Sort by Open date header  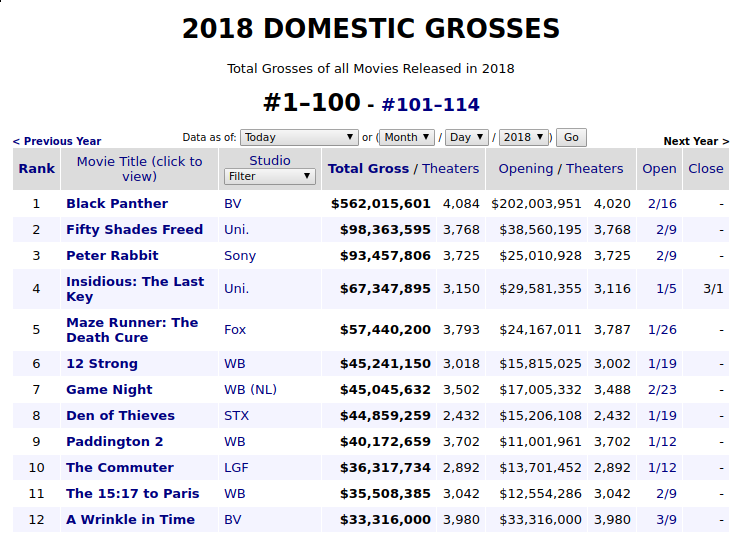click(x=659, y=169)
